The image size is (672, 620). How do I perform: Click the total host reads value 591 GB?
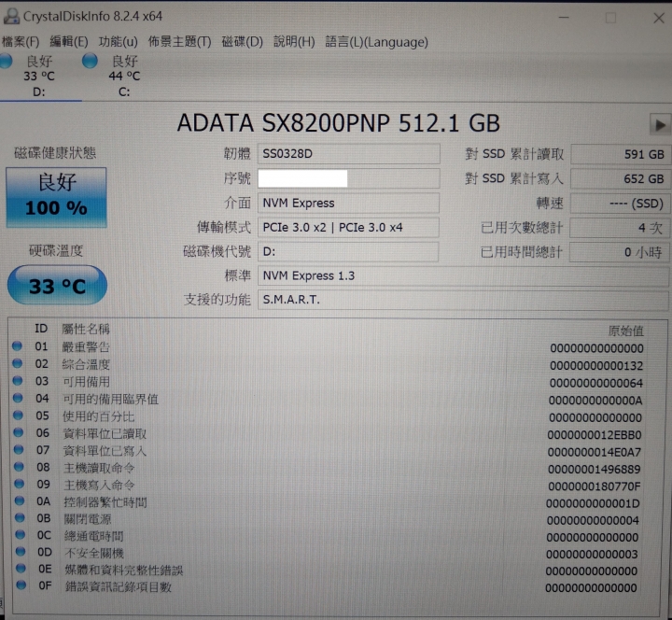click(x=620, y=154)
